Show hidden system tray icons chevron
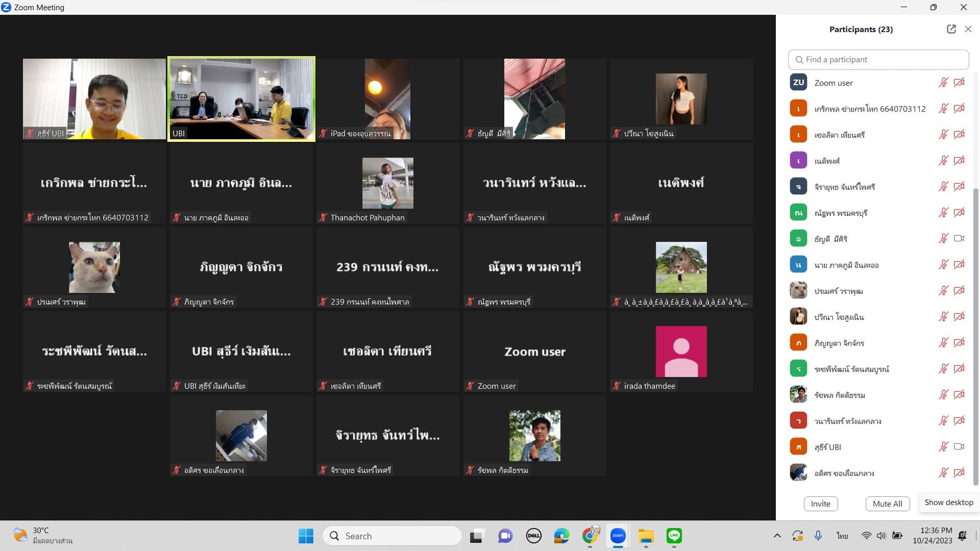This screenshot has width=980, height=551. coord(777,536)
